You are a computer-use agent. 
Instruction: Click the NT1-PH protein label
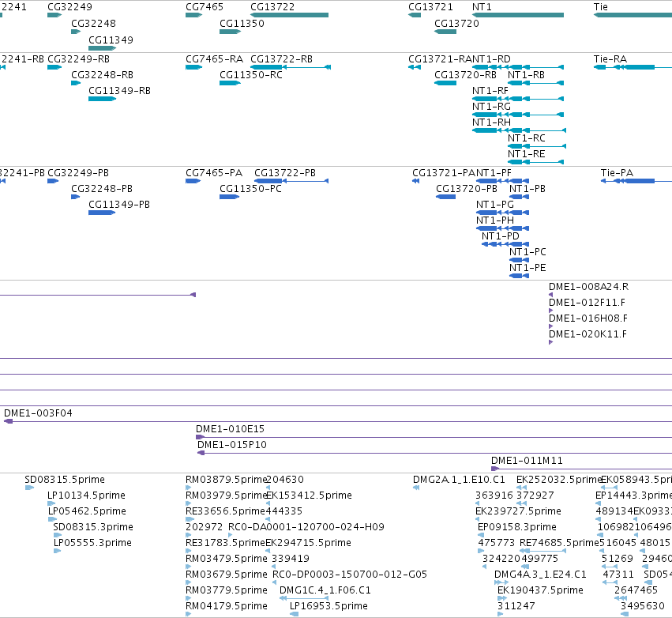point(494,220)
